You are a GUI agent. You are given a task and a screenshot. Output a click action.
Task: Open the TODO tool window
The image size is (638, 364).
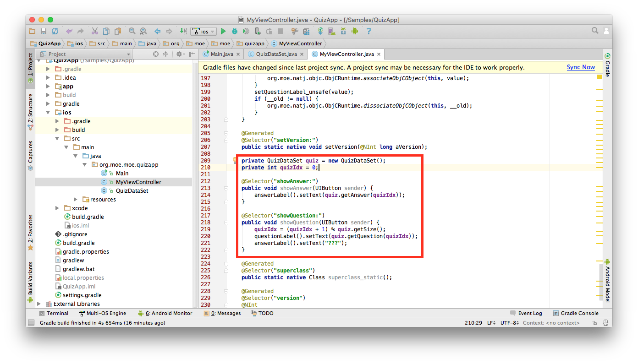(x=262, y=313)
